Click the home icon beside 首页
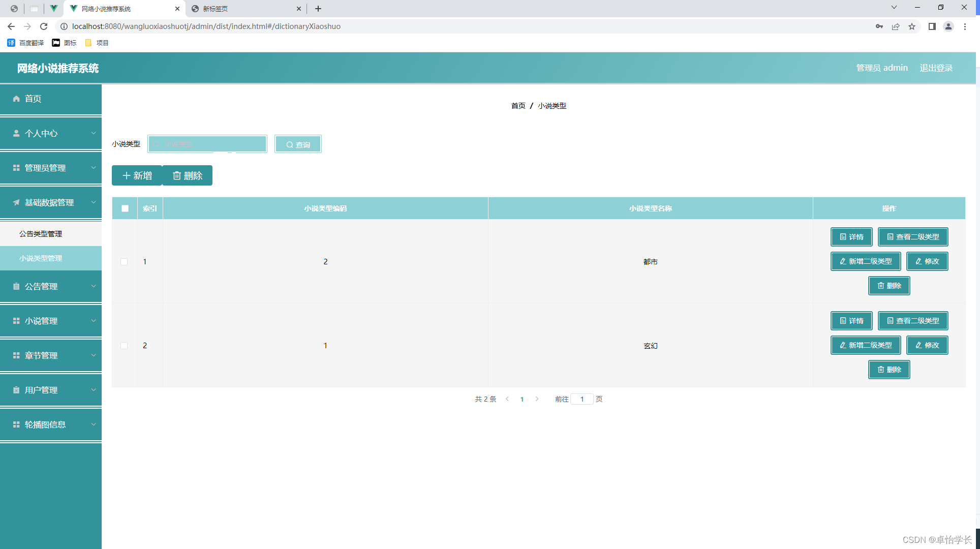 tap(16, 99)
